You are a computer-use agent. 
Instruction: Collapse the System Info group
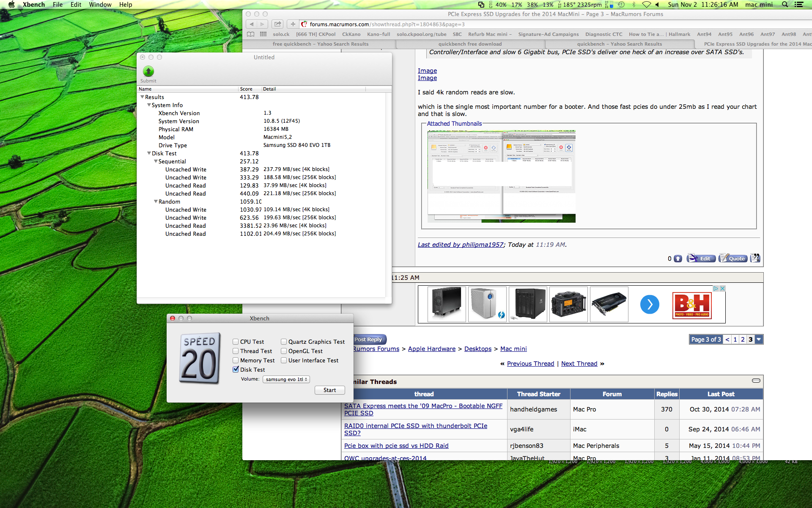pos(149,105)
